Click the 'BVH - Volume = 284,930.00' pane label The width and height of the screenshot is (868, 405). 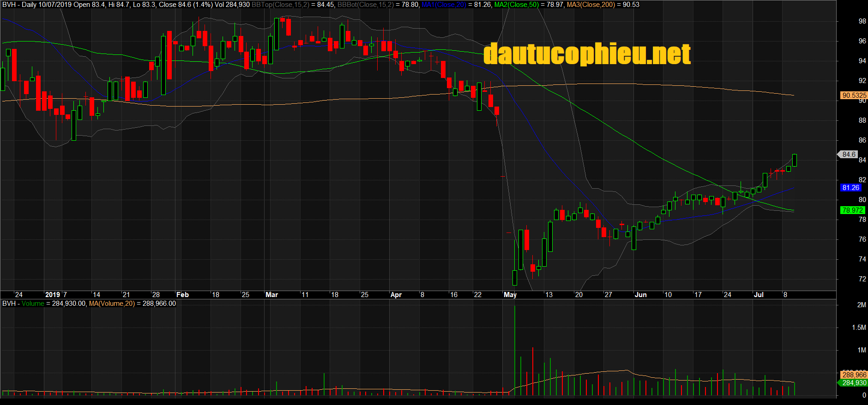click(44, 304)
